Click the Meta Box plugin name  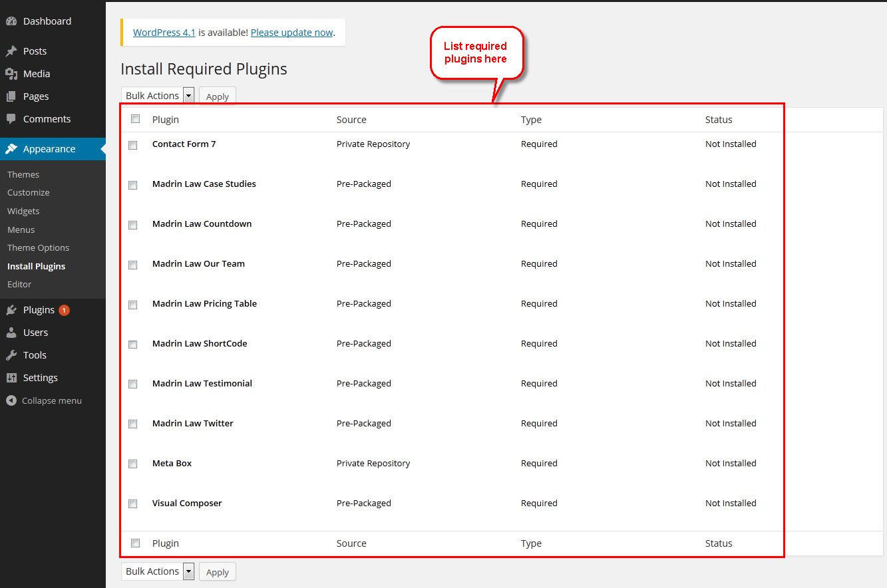pyautogui.click(x=172, y=463)
